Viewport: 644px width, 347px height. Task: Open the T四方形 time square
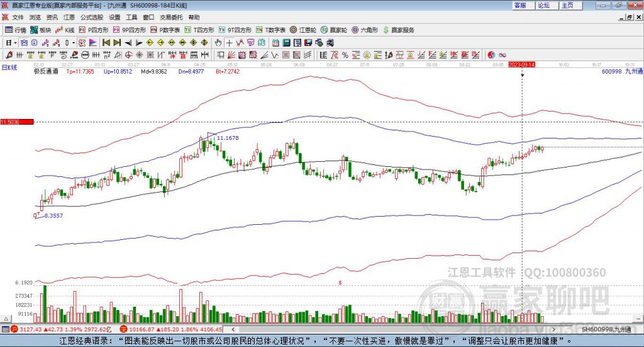(199, 30)
